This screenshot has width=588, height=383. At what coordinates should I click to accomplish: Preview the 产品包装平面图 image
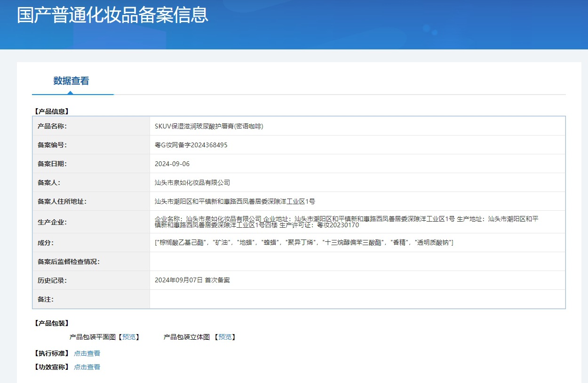[128, 337]
